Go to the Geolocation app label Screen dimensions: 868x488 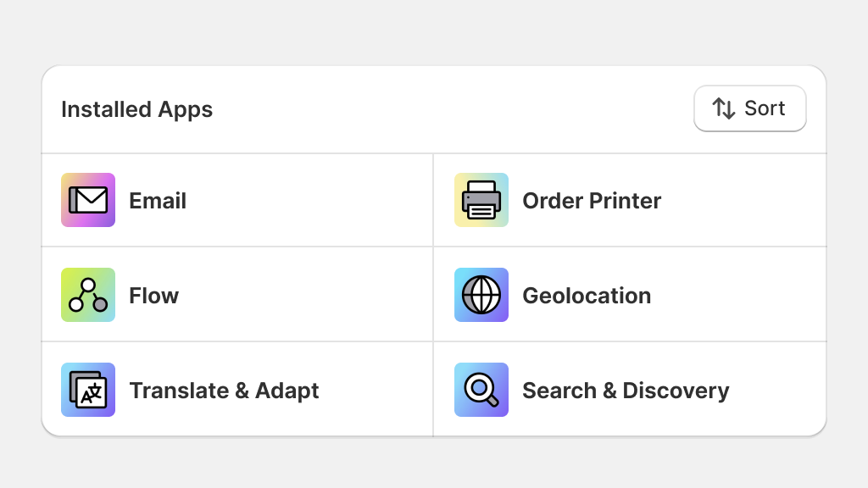[x=587, y=296]
